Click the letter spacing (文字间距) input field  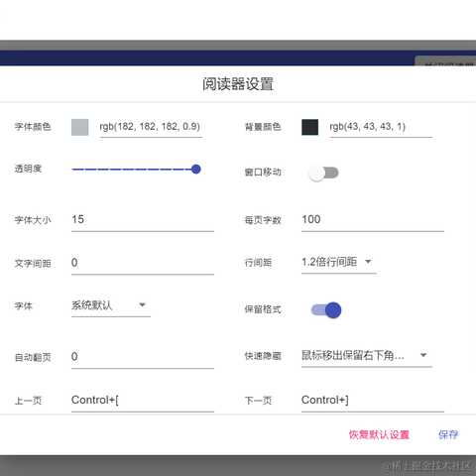pyautogui.click(x=143, y=264)
